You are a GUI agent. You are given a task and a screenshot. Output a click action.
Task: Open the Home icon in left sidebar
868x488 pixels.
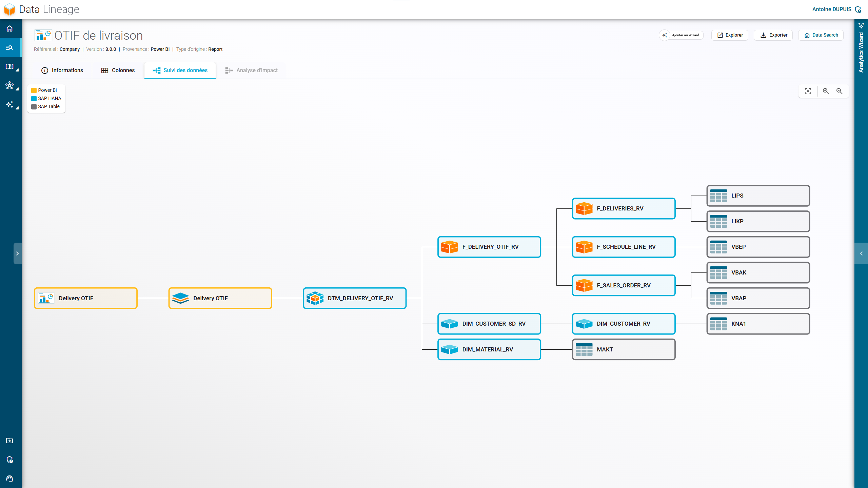(9, 28)
